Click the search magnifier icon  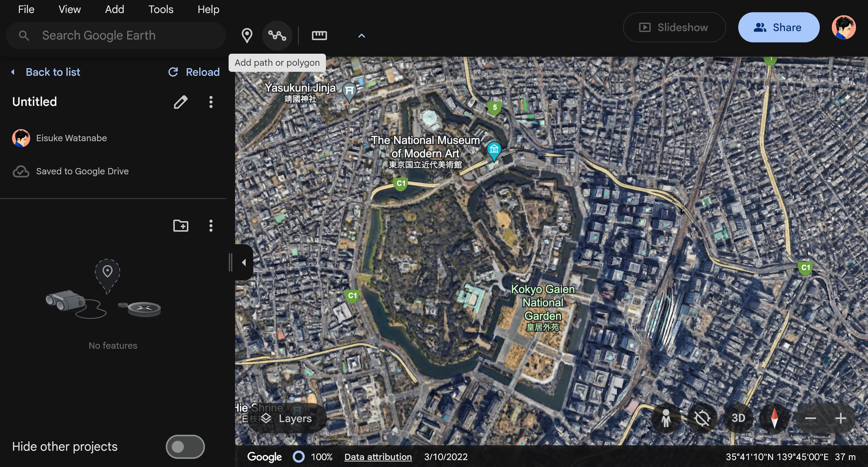click(24, 36)
